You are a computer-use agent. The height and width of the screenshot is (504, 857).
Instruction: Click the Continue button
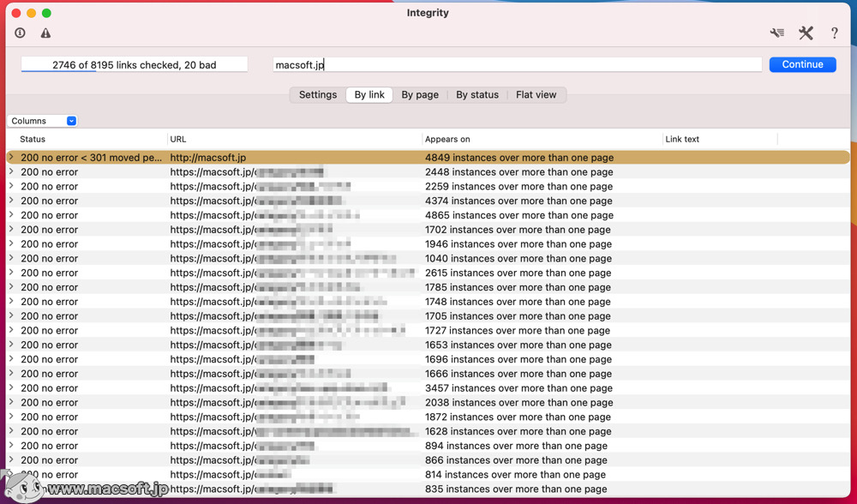tap(802, 64)
